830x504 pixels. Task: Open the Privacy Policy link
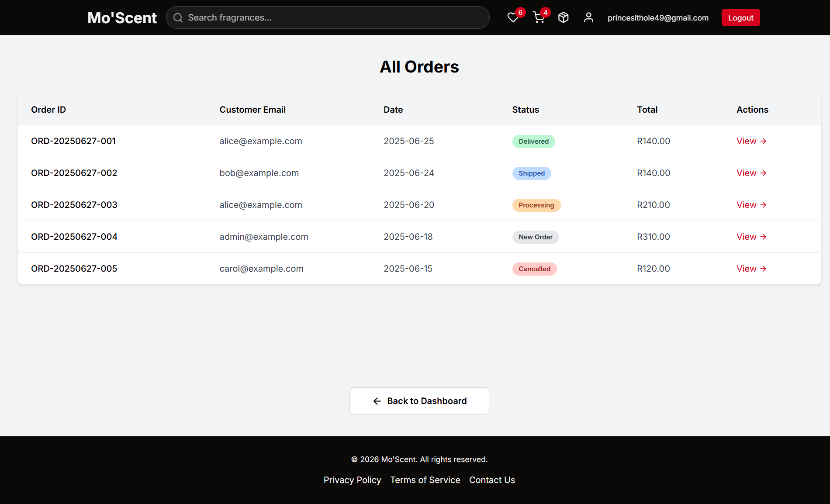coord(352,480)
